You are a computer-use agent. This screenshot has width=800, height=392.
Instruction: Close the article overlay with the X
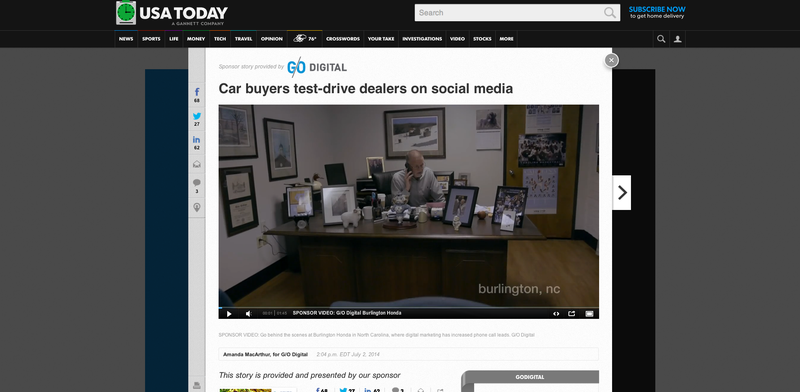[x=611, y=60]
